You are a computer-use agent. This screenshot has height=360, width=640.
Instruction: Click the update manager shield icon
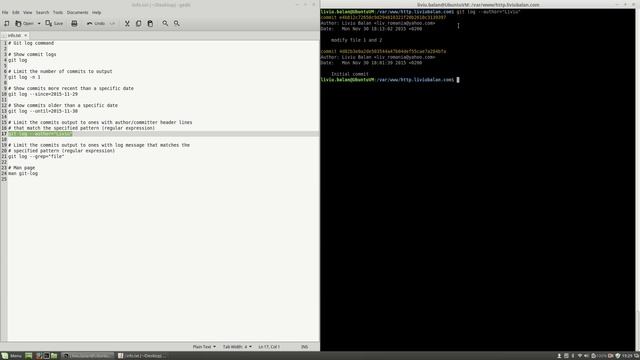point(618,356)
